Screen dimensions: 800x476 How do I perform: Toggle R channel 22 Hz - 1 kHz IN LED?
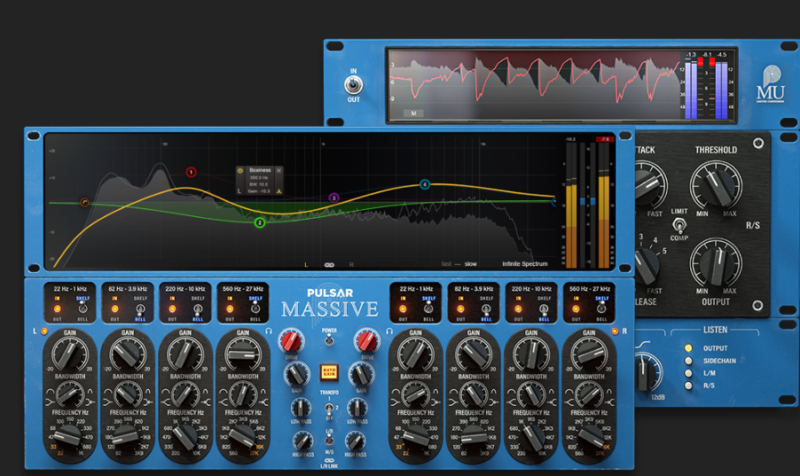point(403,309)
